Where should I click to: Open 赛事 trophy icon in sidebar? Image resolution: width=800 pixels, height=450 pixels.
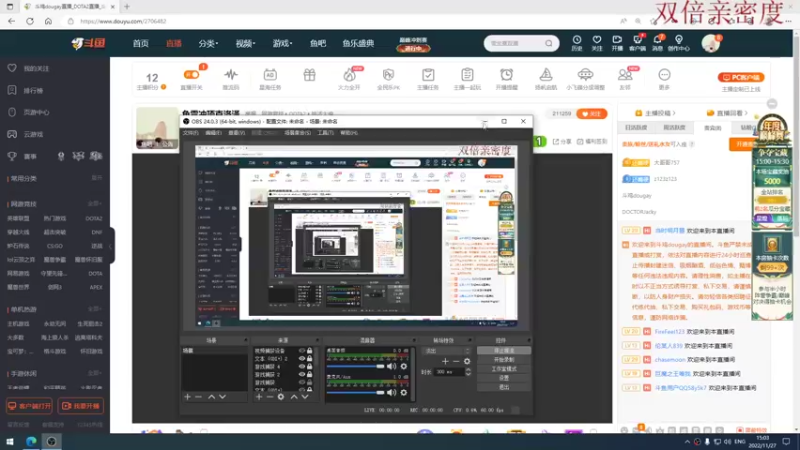click(x=12, y=156)
